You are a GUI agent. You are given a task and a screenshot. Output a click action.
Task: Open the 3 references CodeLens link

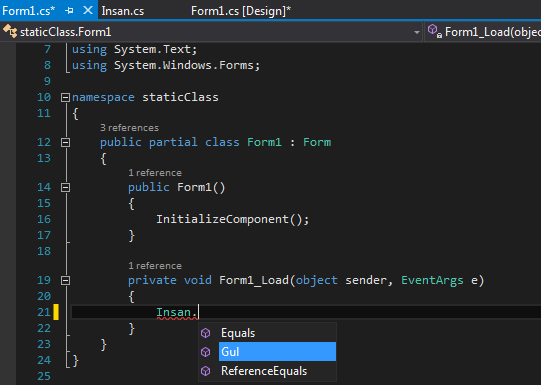tap(129, 128)
